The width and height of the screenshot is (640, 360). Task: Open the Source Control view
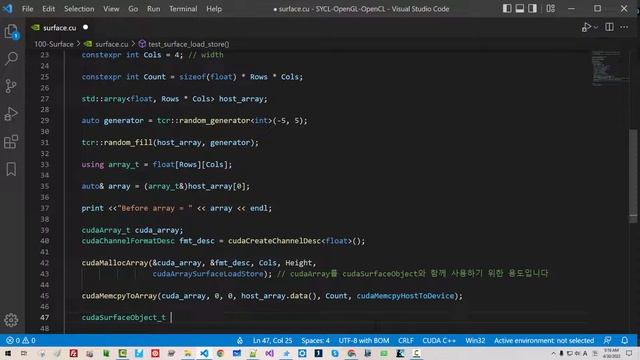pyautogui.click(x=11, y=86)
